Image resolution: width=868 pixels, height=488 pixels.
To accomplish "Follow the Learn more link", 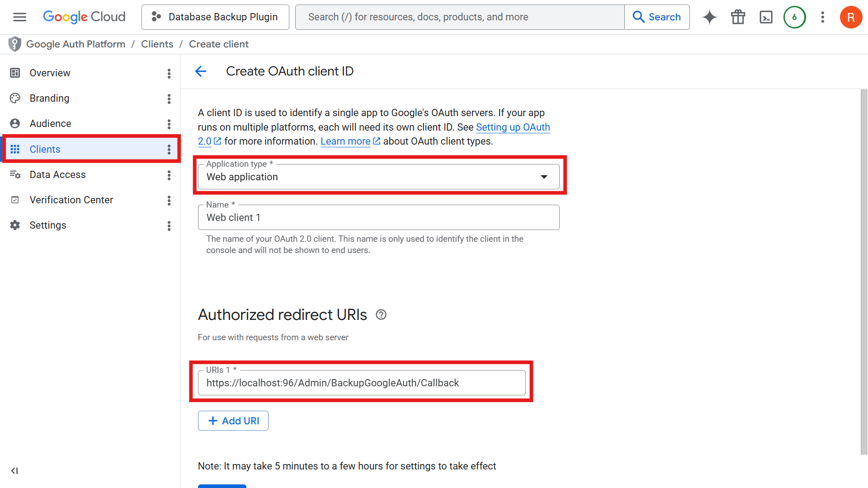I will pos(345,141).
